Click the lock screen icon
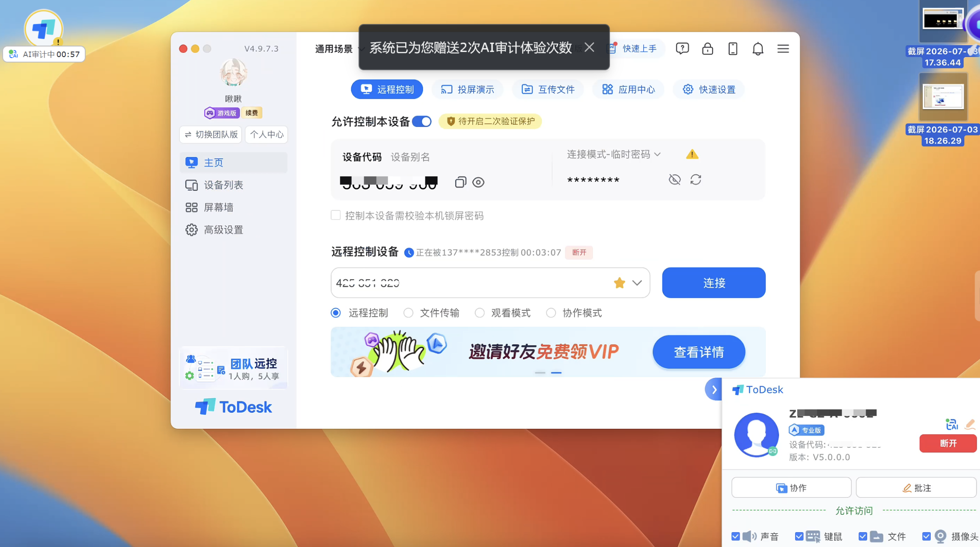980x547 pixels. click(x=708, y=49)
